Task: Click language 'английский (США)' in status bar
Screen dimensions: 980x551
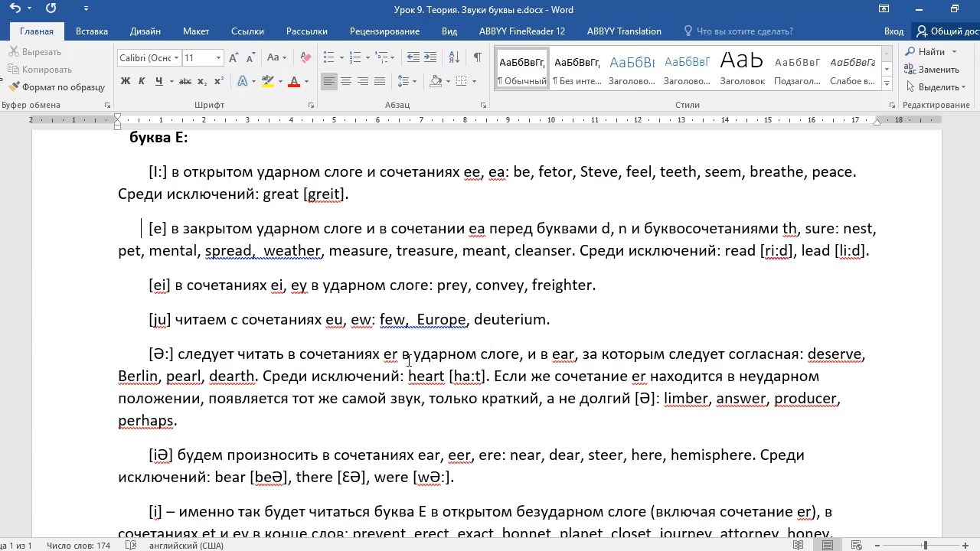Action: pos(185,546)
